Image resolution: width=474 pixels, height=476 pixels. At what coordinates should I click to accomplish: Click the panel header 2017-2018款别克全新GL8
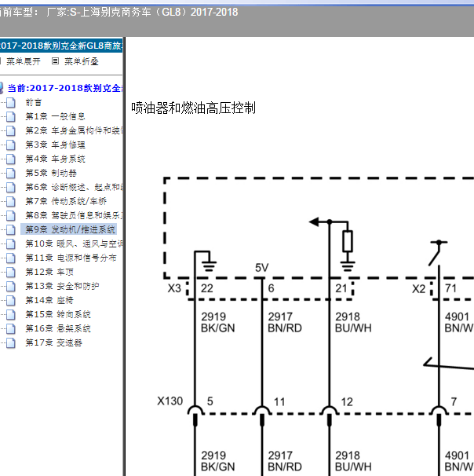(61, 46)
